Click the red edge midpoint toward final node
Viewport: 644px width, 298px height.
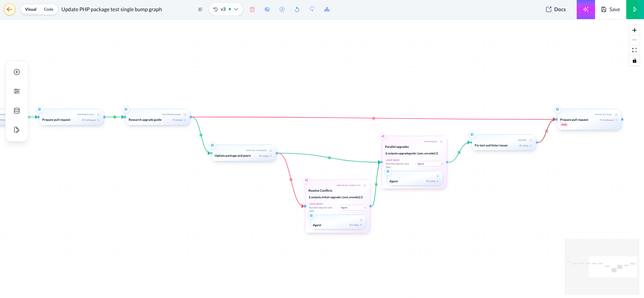tap(374, 118)
